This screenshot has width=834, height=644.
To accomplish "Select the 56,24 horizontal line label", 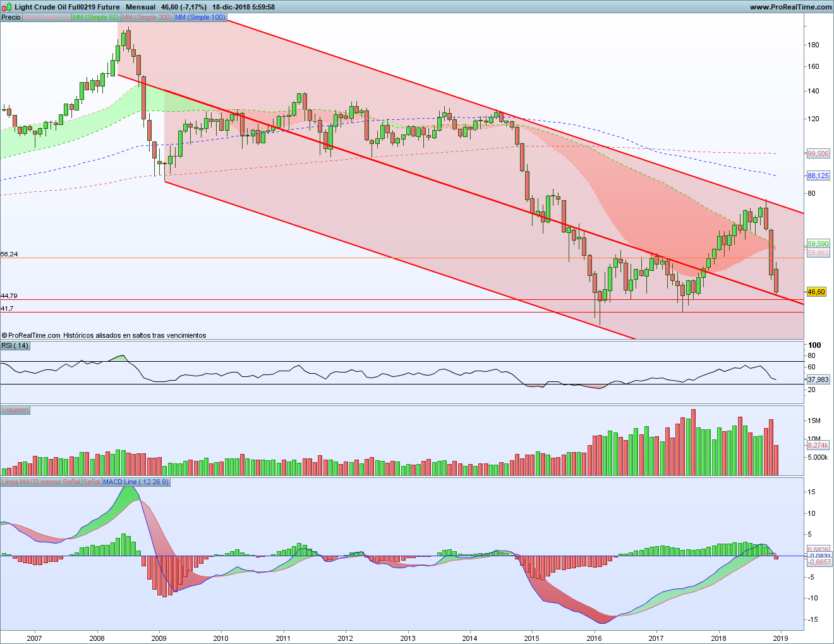I will click(x=9, y=254).
